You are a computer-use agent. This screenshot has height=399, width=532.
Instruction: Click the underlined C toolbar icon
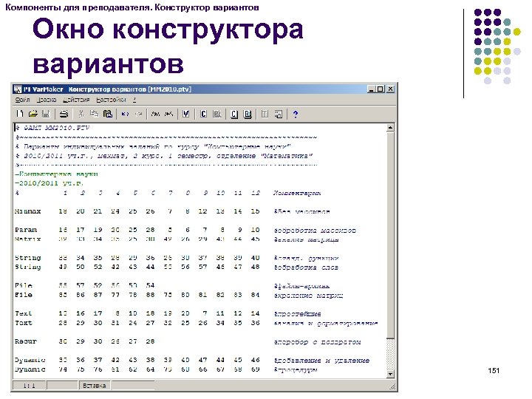click(234, 114)
